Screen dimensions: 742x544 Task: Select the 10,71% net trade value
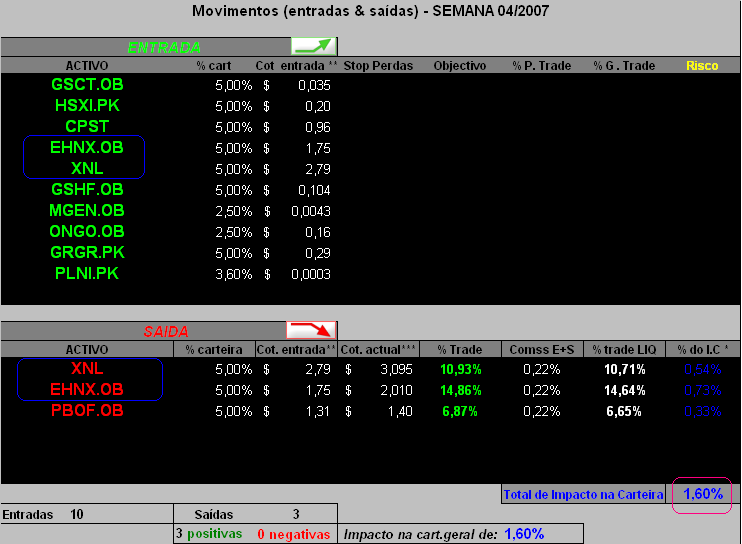pos(625,369)
